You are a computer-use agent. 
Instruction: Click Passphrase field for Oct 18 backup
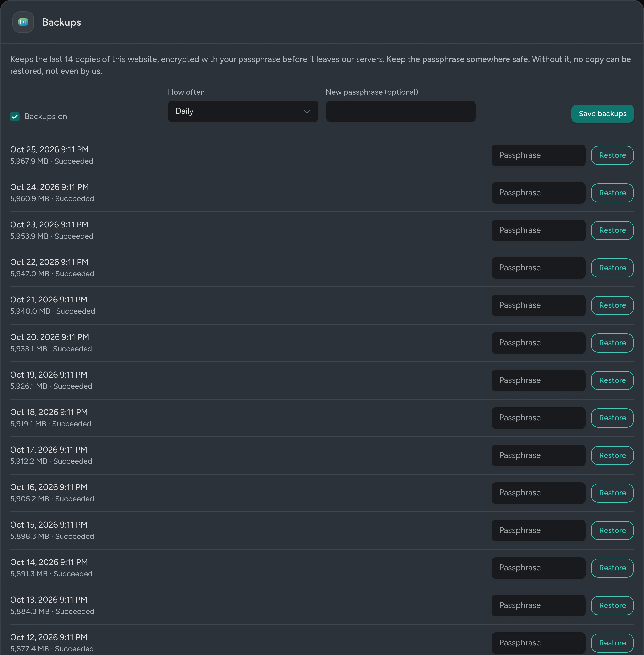click(538, 418)
